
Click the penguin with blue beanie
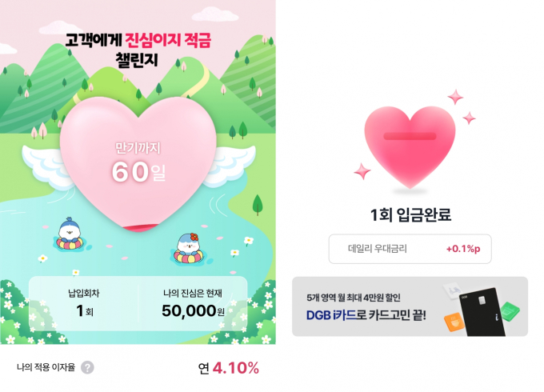tap(70, 234)
